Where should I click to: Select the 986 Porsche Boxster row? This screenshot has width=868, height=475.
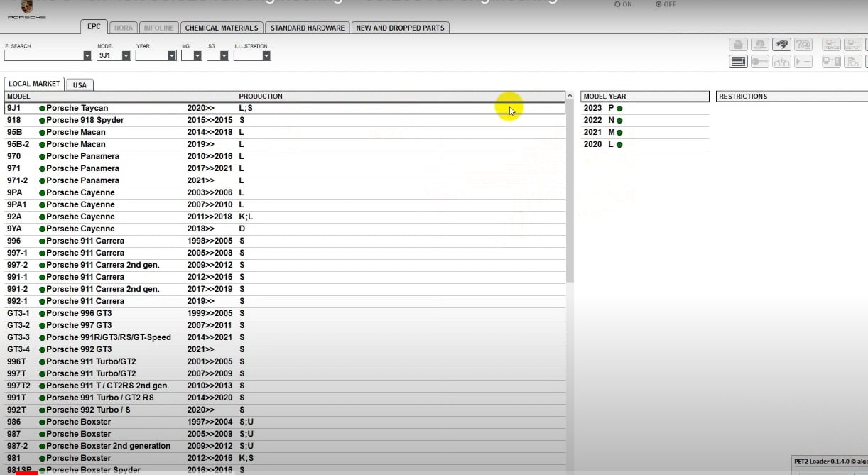[285, 422]
